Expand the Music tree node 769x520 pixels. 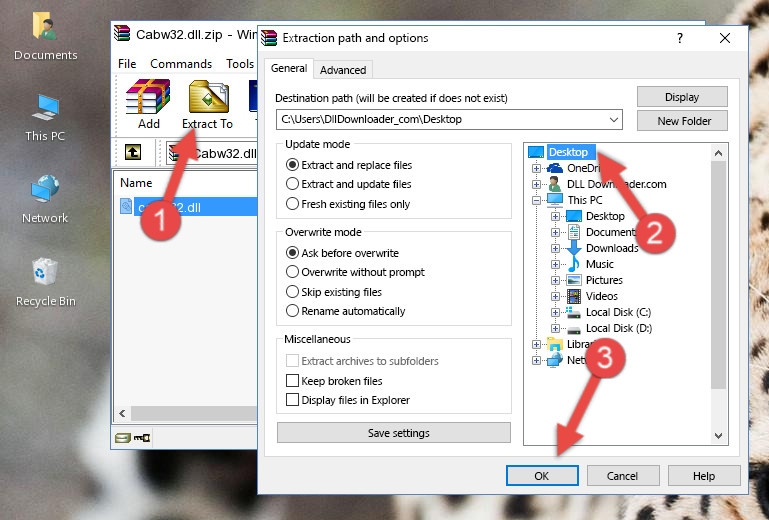[555, 264]
